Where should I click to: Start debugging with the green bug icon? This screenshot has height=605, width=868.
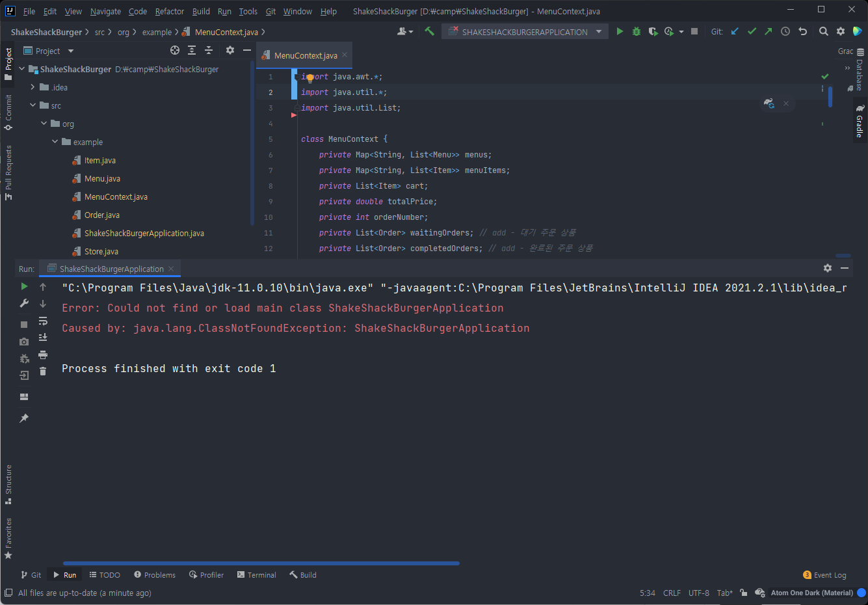[x=637, y=31]
